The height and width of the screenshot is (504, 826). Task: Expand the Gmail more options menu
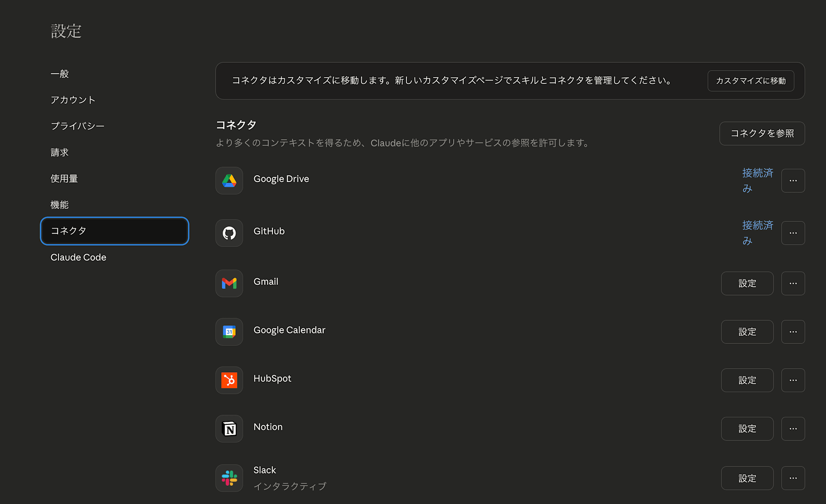pyautogui.click(x=793, y=283)
